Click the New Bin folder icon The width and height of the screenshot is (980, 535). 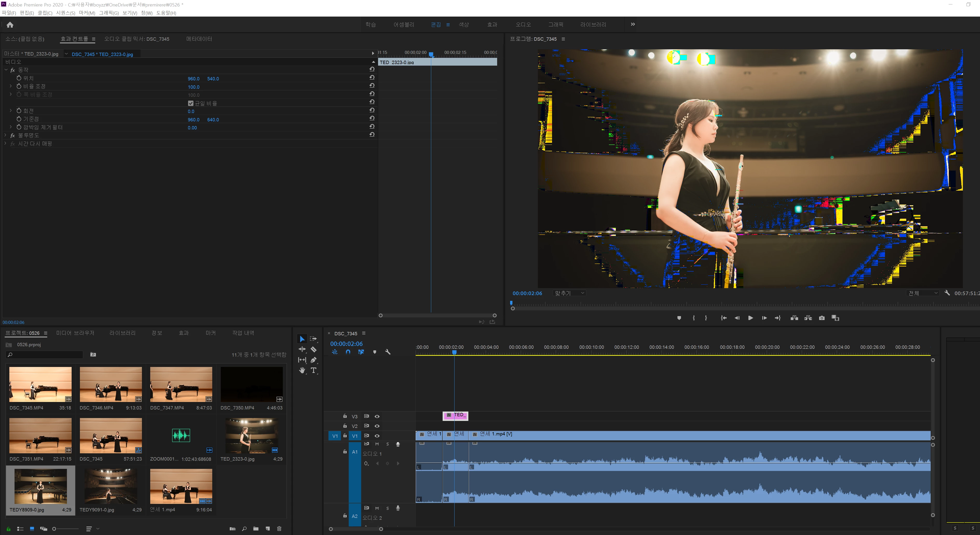pos(256,529)
